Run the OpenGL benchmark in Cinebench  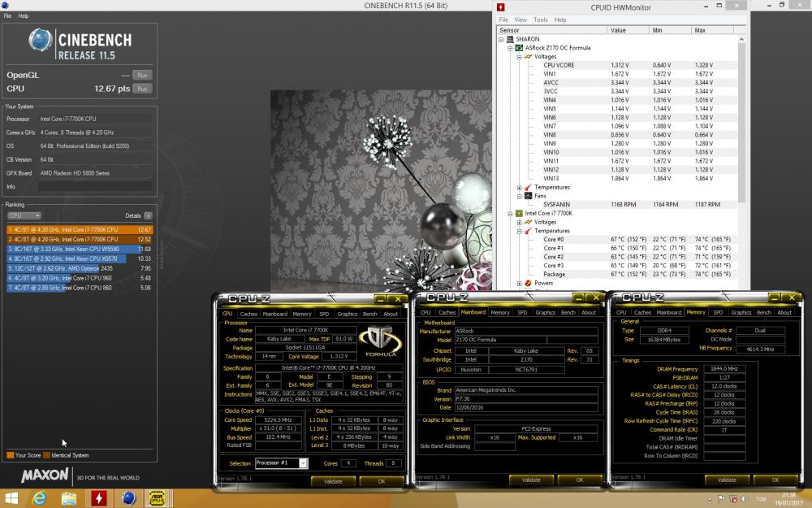point(142,75)
